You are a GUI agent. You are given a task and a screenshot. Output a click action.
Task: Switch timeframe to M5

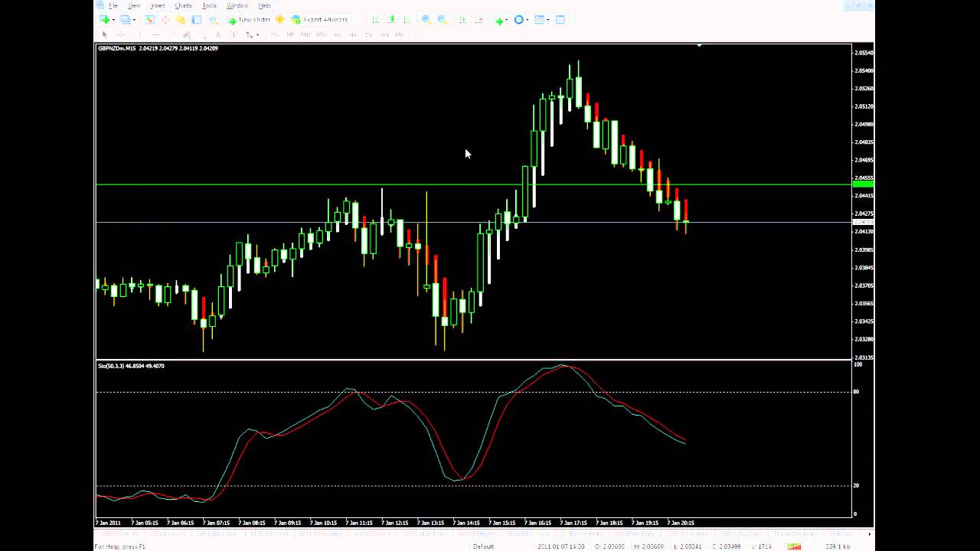coord(289,34)
